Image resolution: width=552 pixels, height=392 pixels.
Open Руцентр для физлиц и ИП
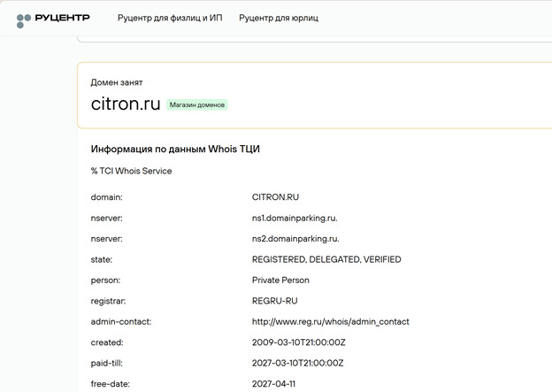coord(170,18)
